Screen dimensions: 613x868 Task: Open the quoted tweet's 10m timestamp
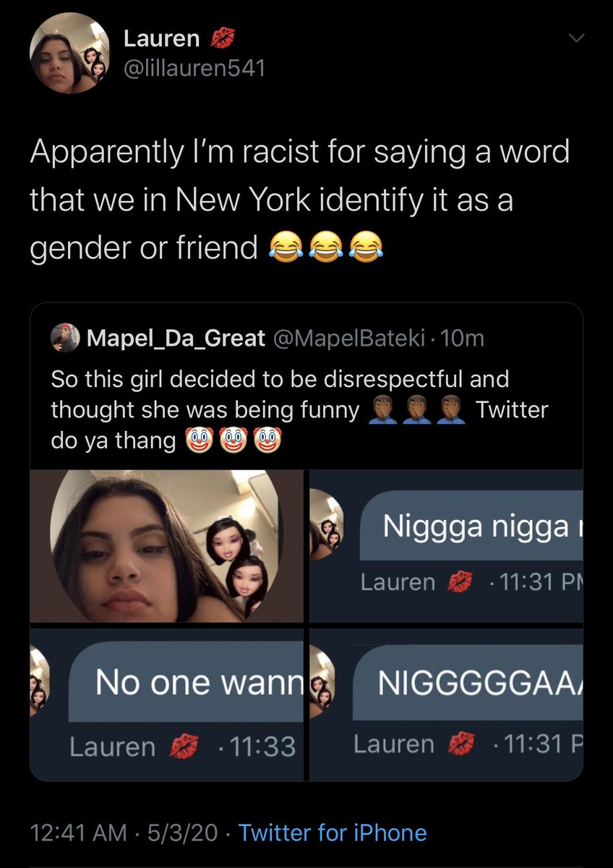(x=461, y=338)
